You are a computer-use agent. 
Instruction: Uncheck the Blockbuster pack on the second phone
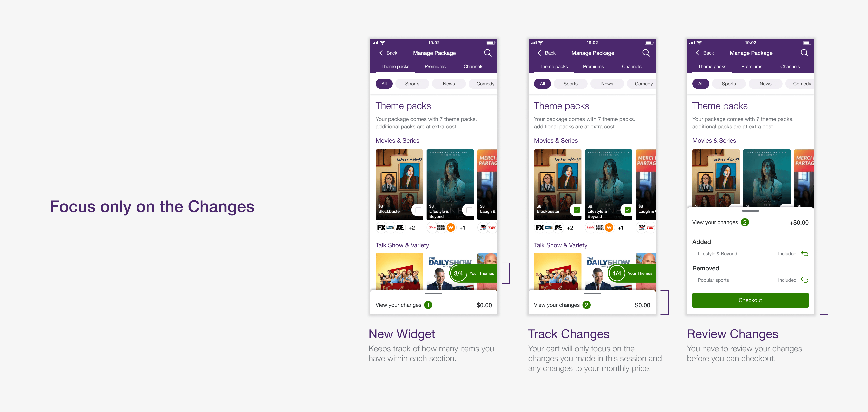577,210
